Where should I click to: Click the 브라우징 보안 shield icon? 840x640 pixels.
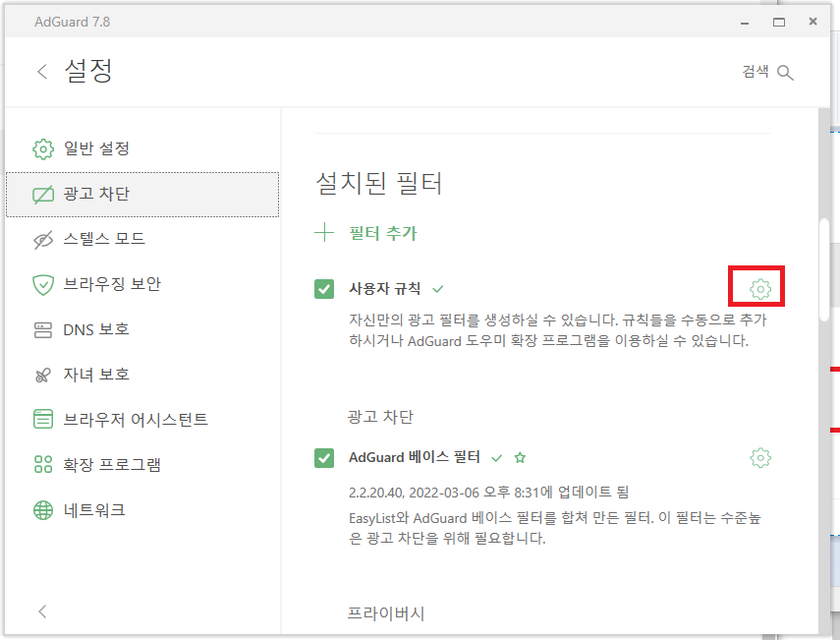click(43, 285)
